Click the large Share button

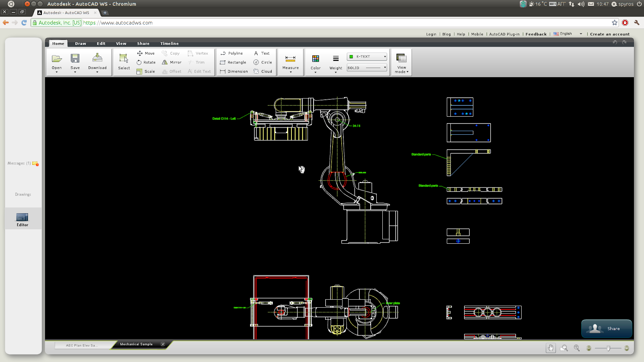coord(607,329)
